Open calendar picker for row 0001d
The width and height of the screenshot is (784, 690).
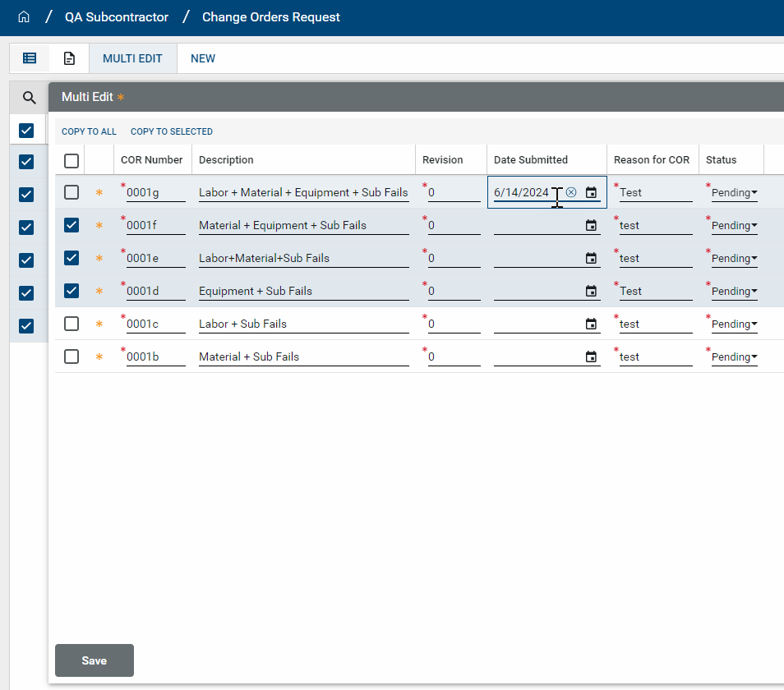coord(591,291)
